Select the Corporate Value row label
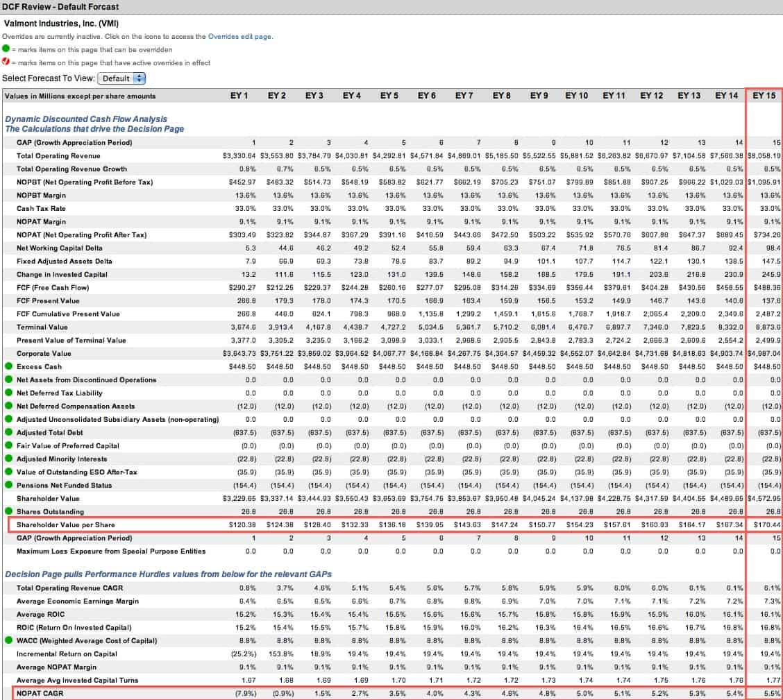 coord(44,353)
